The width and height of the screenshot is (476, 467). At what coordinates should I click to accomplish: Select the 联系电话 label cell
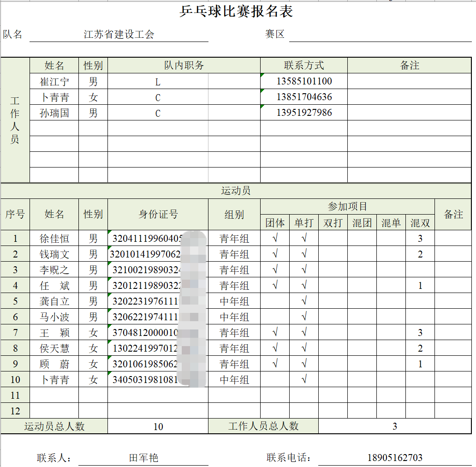click(x=288, y=458)
